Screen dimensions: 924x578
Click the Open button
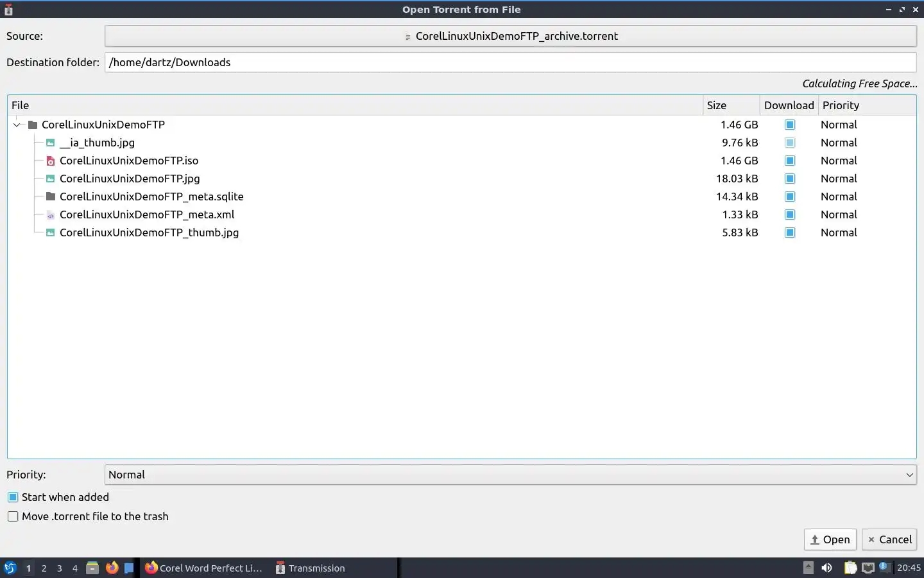click(830, 539)
